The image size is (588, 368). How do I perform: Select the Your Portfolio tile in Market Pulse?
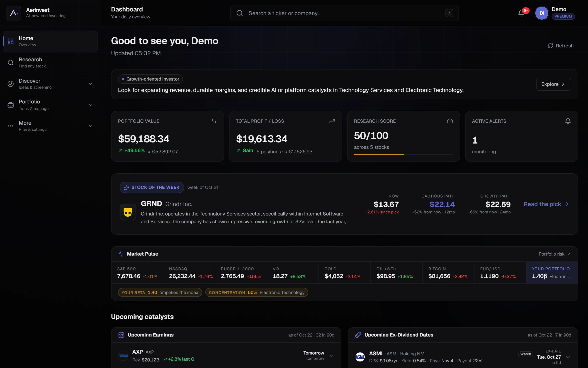[552, 273]
